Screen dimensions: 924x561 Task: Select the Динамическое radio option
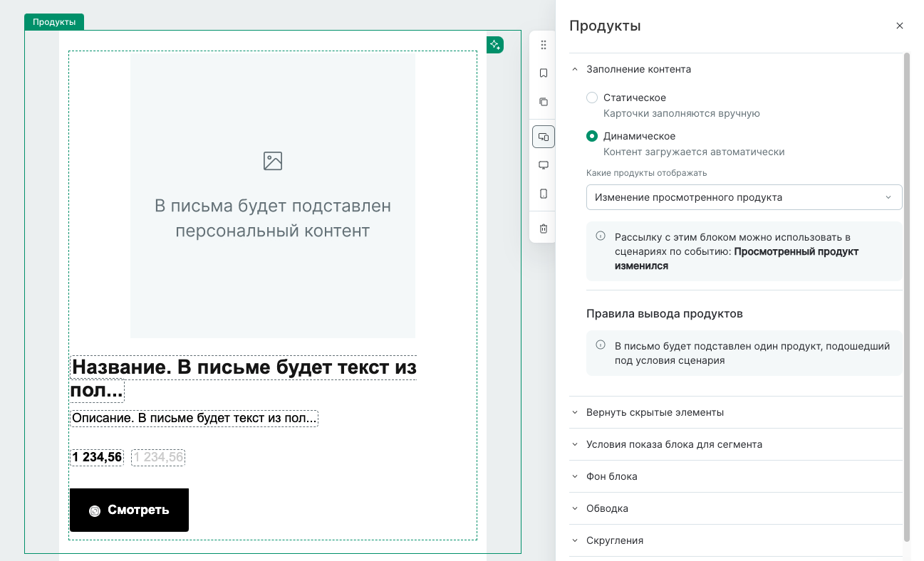[x=592, y=136]
